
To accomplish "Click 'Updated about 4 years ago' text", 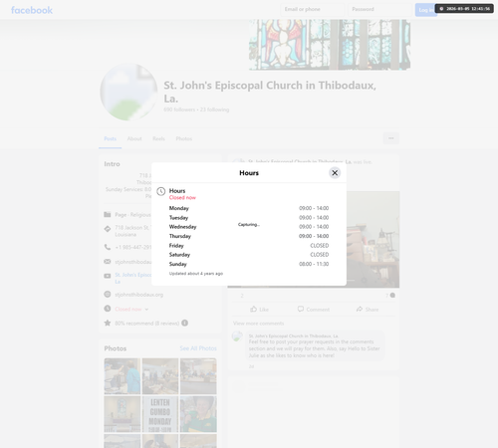I will tap(196, 274).
